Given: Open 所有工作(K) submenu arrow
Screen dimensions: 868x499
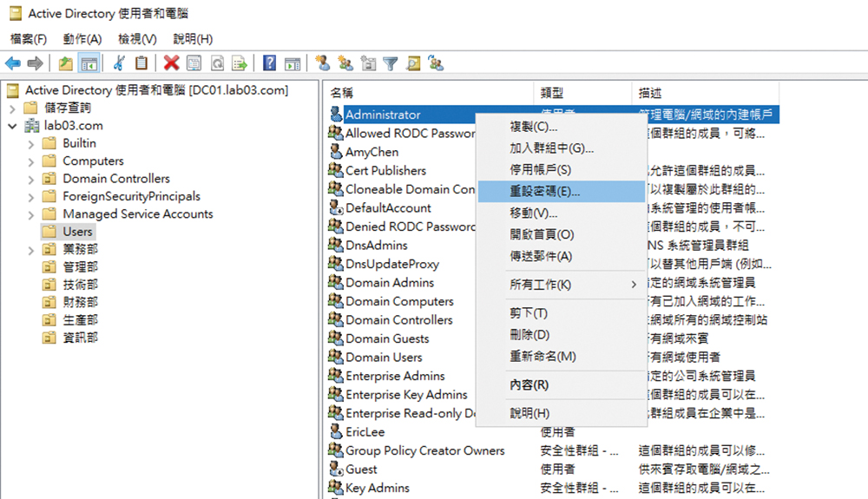Looking at the screenshot, I should tap(634, 285).
